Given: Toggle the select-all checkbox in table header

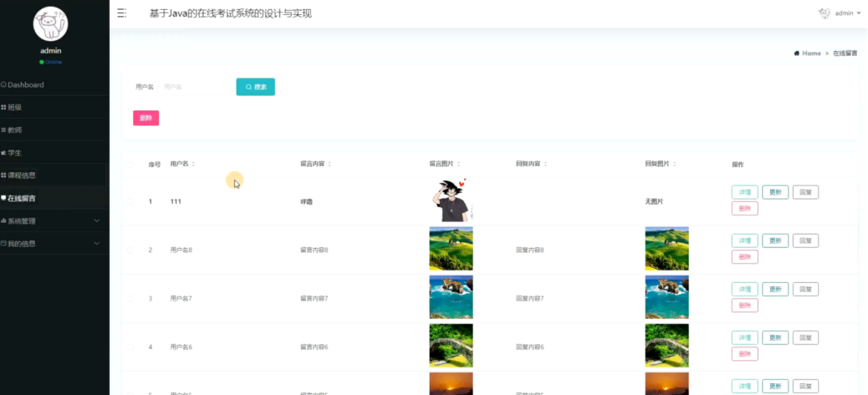Looking at the screenshot, I should click(130, 164).
